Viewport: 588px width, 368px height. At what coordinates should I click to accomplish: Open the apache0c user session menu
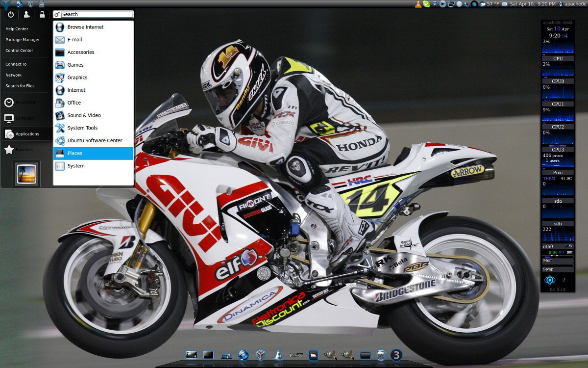573,4
